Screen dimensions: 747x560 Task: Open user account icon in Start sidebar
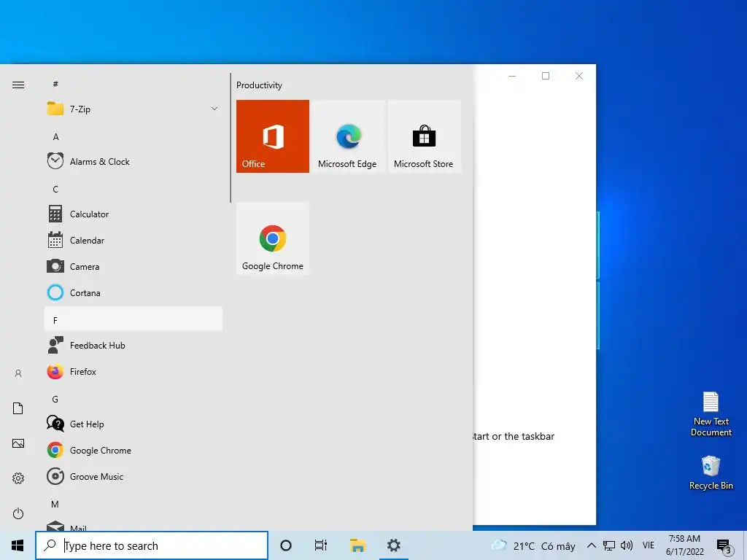(18, 373)
